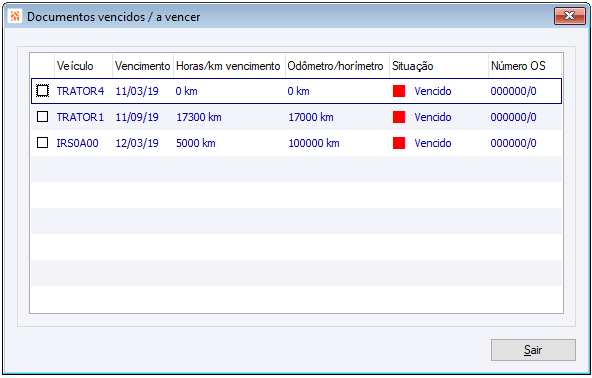Click the 5000 km value
The image size is (592, 378).
(196, 143)
